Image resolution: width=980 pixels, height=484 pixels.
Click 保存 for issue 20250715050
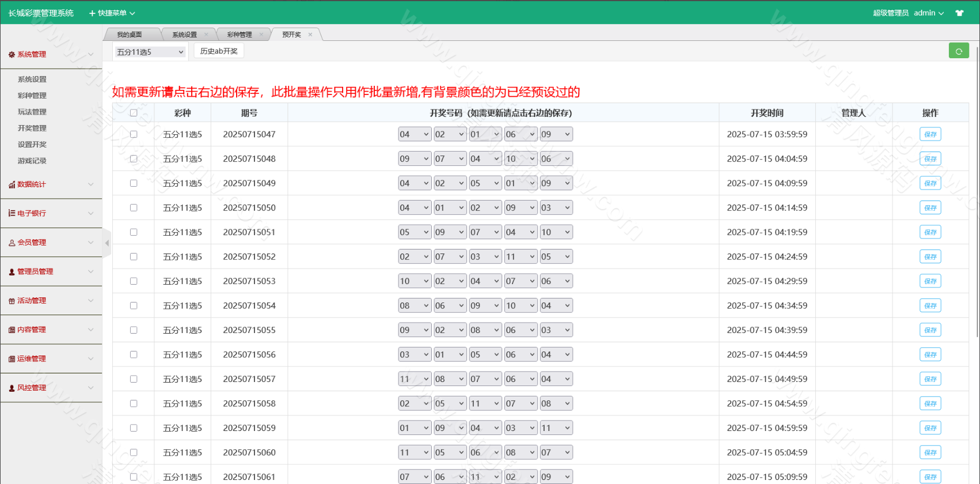point(930,208)
